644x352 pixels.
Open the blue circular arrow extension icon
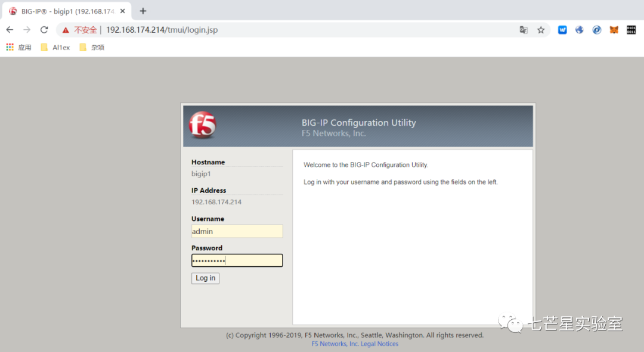597,30
